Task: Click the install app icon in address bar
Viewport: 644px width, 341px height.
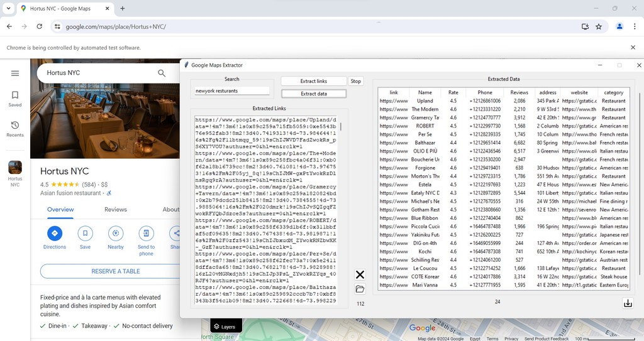Action: click(586, 26)
